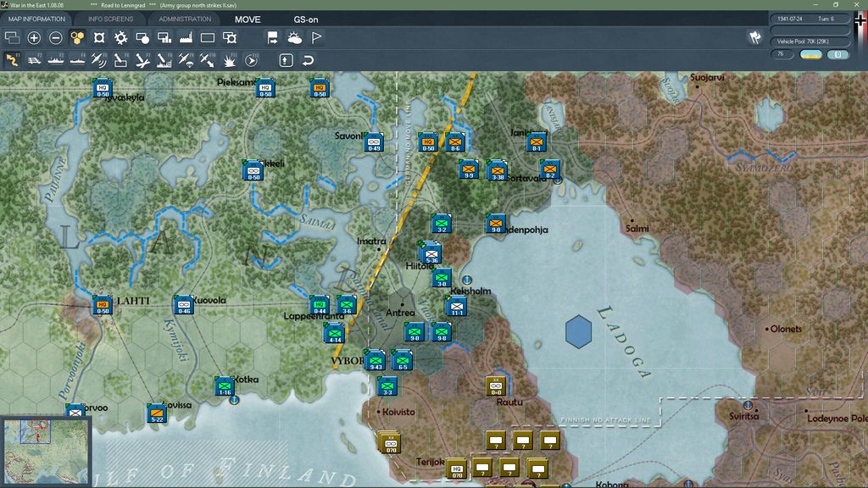The image size is (868, 488).
Task: Select the HQ 0-50 counter at Jyvaskyla
Action: [103, 88]
